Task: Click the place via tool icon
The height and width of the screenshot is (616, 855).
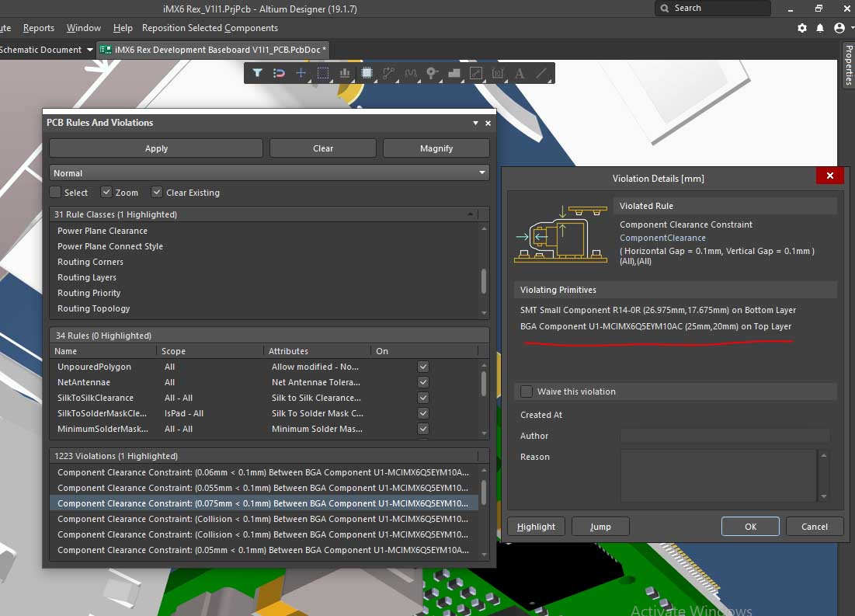Action: pyautogui.click(x=433, y=74)
